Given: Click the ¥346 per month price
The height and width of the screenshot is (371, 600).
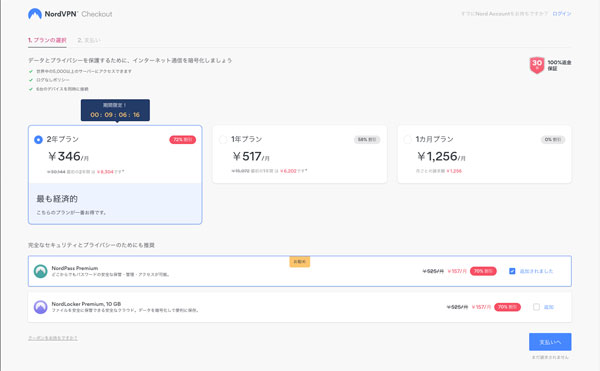Looking at the screenshot, I should tap(68, 156).
